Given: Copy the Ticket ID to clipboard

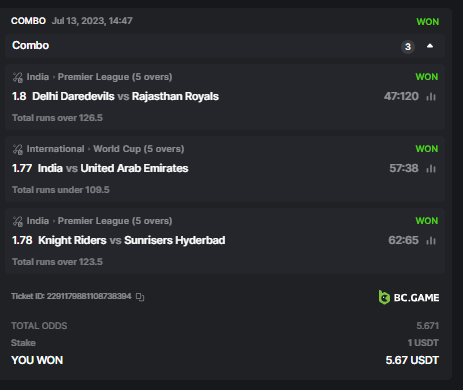Looking at the screenshot, I should [140, 297].
